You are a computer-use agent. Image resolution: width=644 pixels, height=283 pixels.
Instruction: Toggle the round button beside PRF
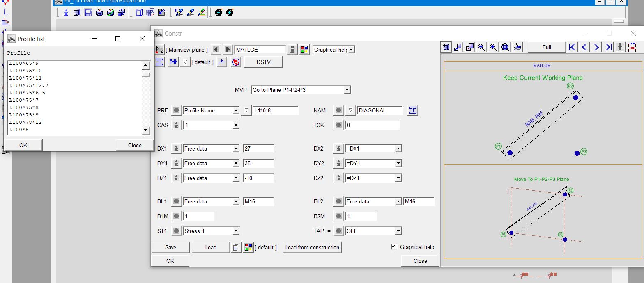(176, 110)
